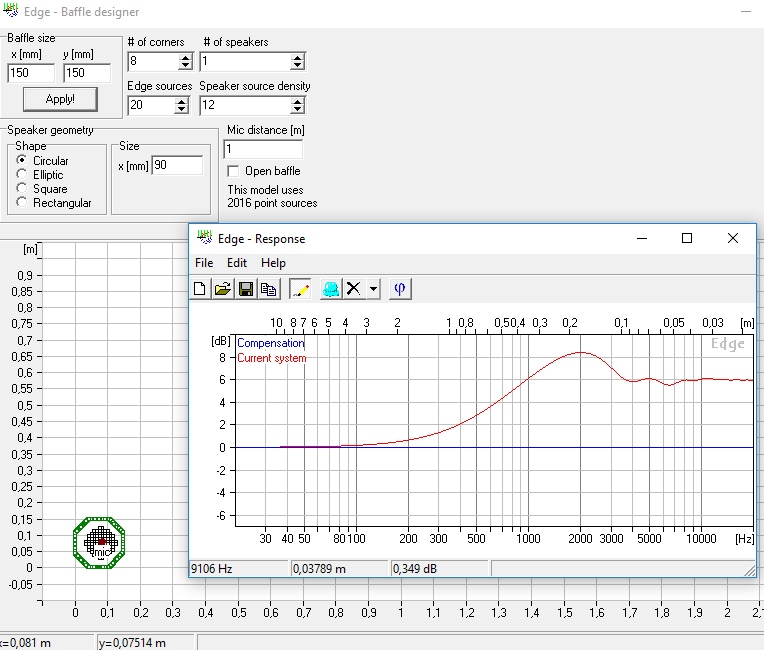Viewport: 764px width, 651px height.
Task: Click the Mic distance input field
Action: point(263,149)
